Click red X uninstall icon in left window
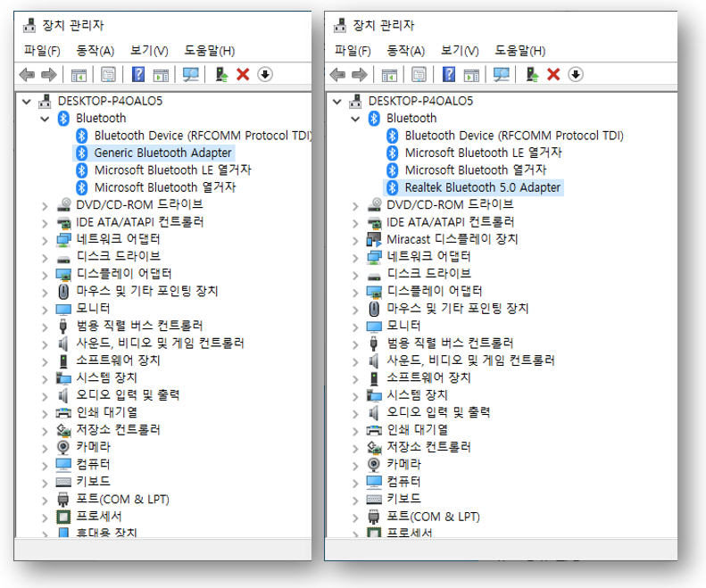 point(243,74)
